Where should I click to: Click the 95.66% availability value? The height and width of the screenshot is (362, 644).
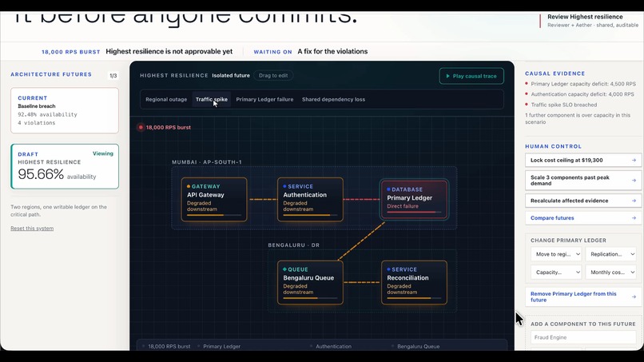41,174
